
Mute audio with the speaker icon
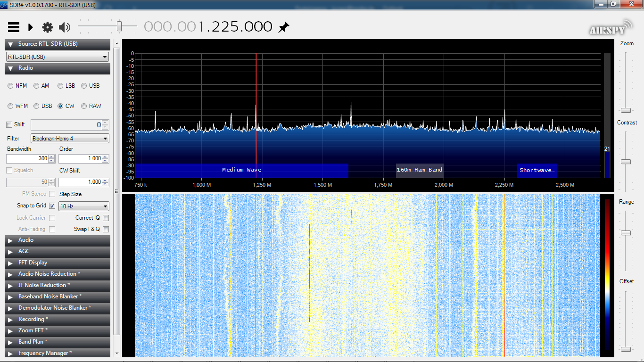[65, 27]
